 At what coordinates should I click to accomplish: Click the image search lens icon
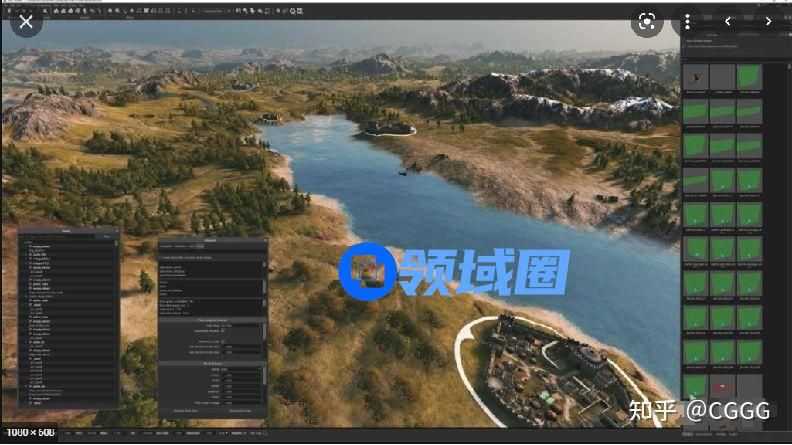[x=647, y=21]
